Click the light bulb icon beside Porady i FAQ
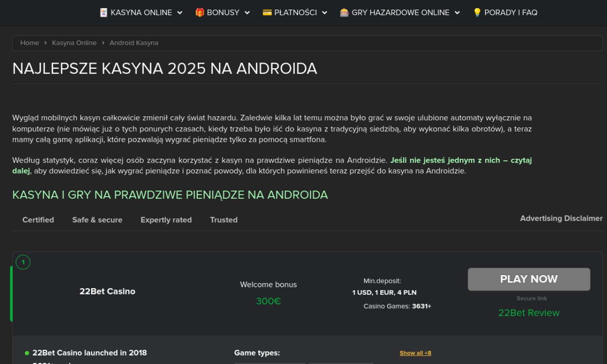This screenshot has height=364, width=607. [477, 12]
